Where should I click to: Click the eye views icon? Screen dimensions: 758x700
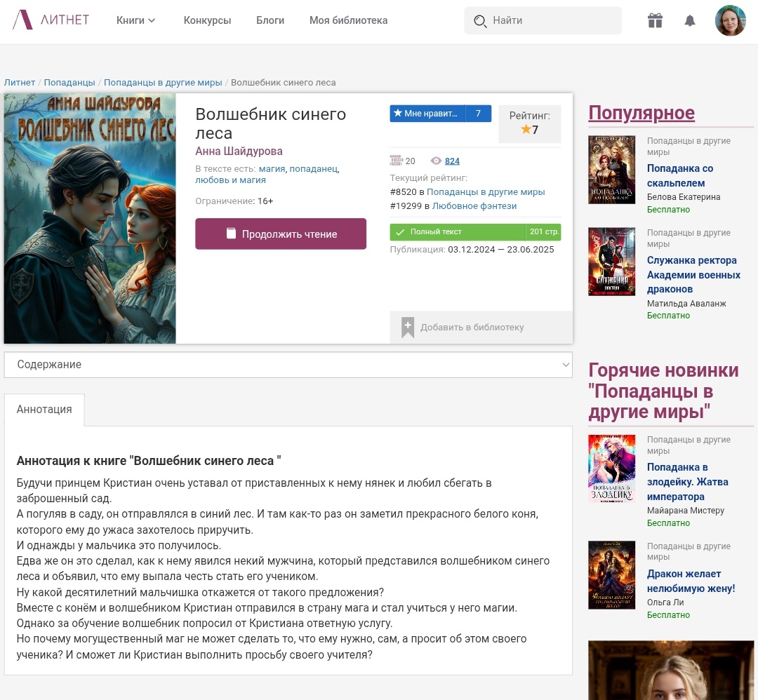[x=436, y=161]
